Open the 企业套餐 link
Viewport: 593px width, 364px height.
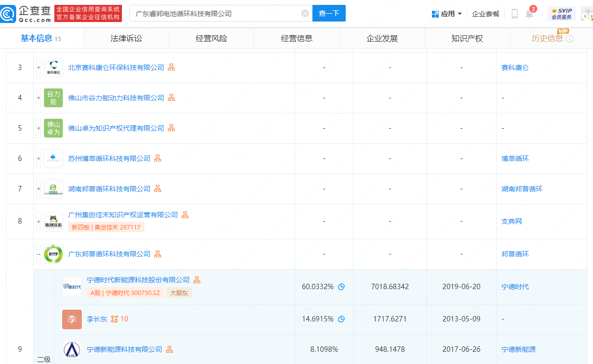click(x=486, y=14)
